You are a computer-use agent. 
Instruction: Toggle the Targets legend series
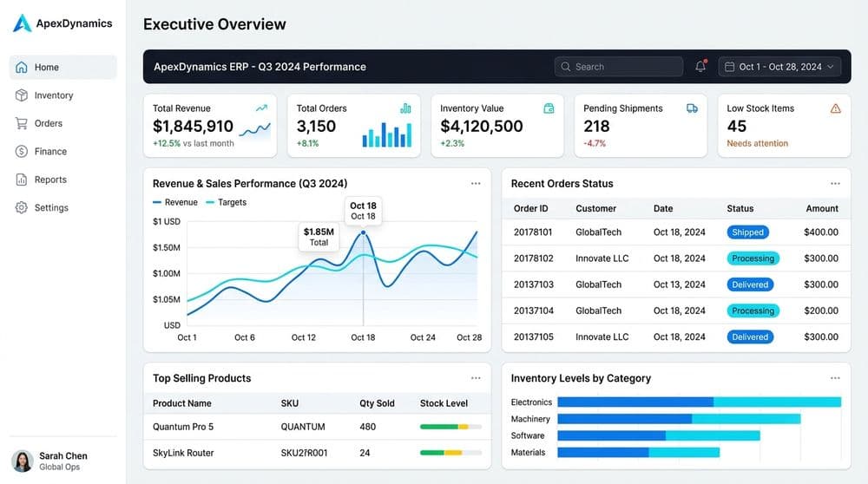[x=226, y=202]
